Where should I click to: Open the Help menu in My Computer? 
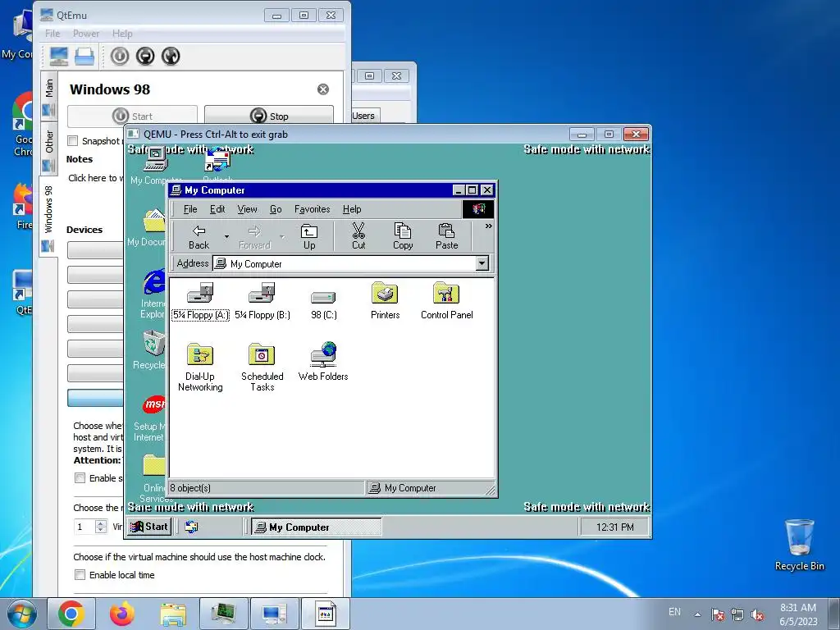click(x=352, y=209)
